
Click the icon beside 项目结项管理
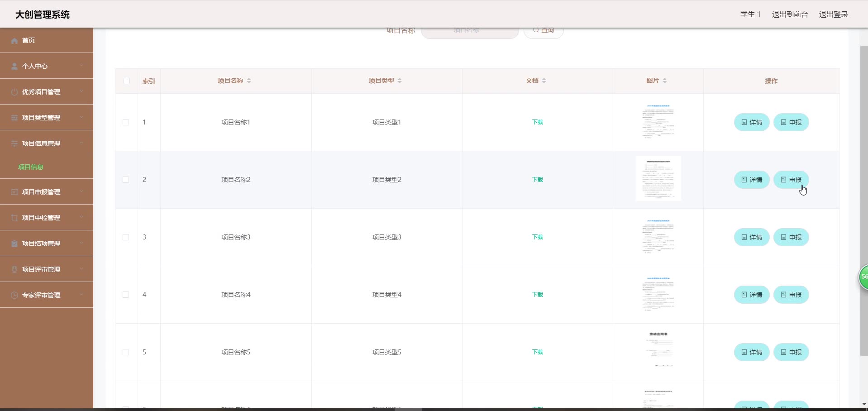pyautogui.click(x=14, y=244)
